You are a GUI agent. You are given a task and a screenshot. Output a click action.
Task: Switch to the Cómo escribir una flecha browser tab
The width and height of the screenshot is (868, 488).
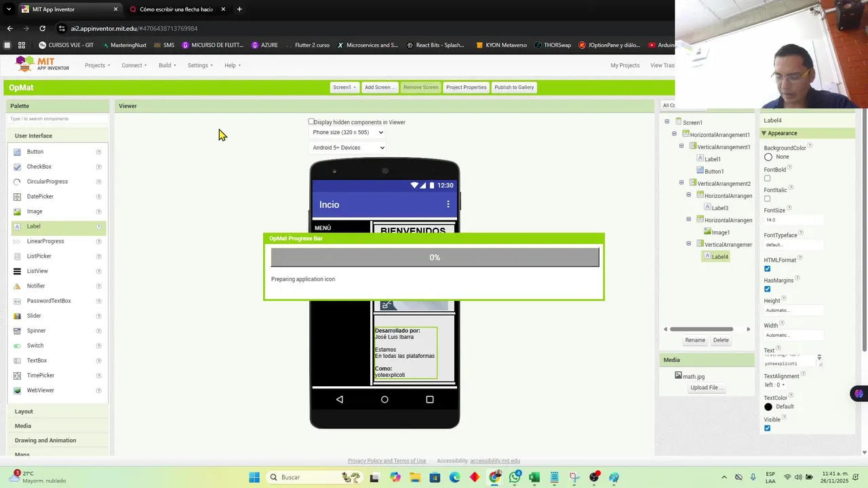tap(176, 9)
